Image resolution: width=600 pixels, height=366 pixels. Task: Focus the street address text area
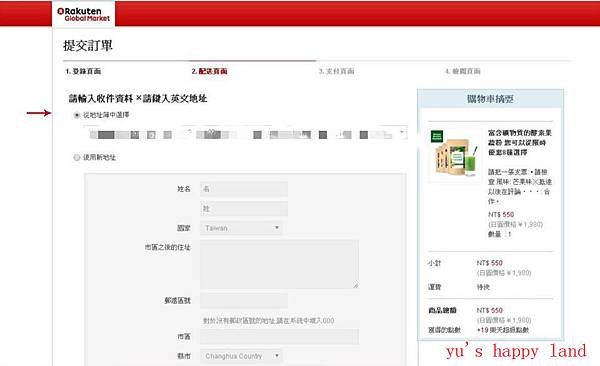279,265
